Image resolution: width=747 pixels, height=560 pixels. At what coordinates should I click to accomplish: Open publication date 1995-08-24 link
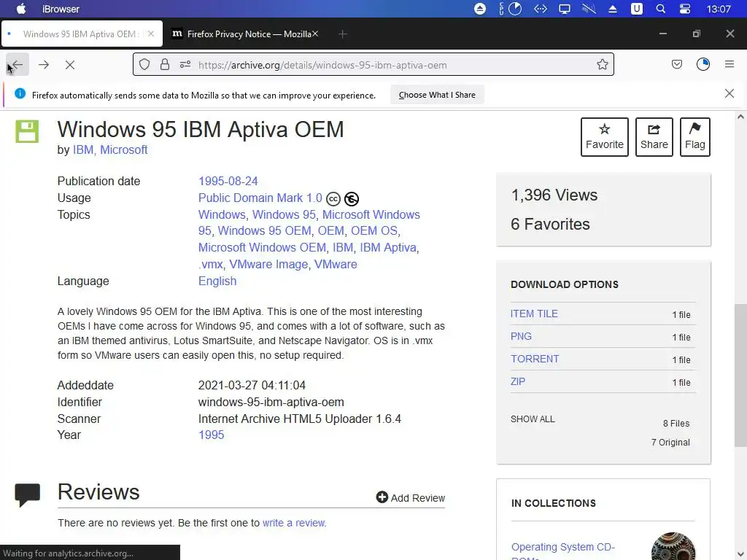pos(228,181)
